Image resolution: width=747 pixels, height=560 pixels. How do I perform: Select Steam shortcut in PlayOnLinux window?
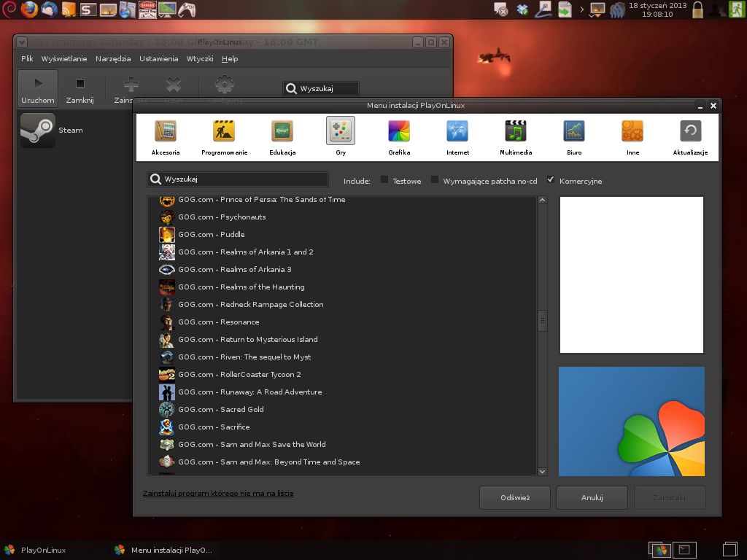tap(52, 130)
